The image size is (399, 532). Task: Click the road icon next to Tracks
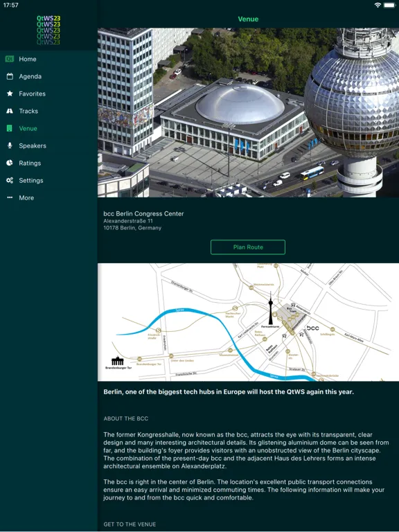(10, 111)
